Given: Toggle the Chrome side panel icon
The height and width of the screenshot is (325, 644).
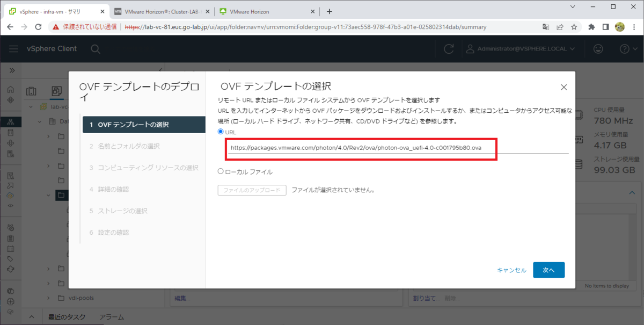Looking at the screenshot, I should click(605, 27).
